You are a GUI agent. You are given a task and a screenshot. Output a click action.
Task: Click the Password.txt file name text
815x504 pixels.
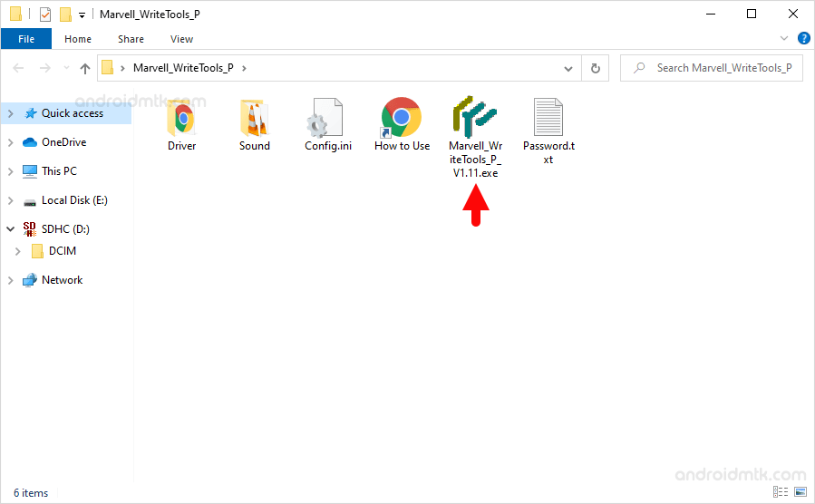point(548,153)
